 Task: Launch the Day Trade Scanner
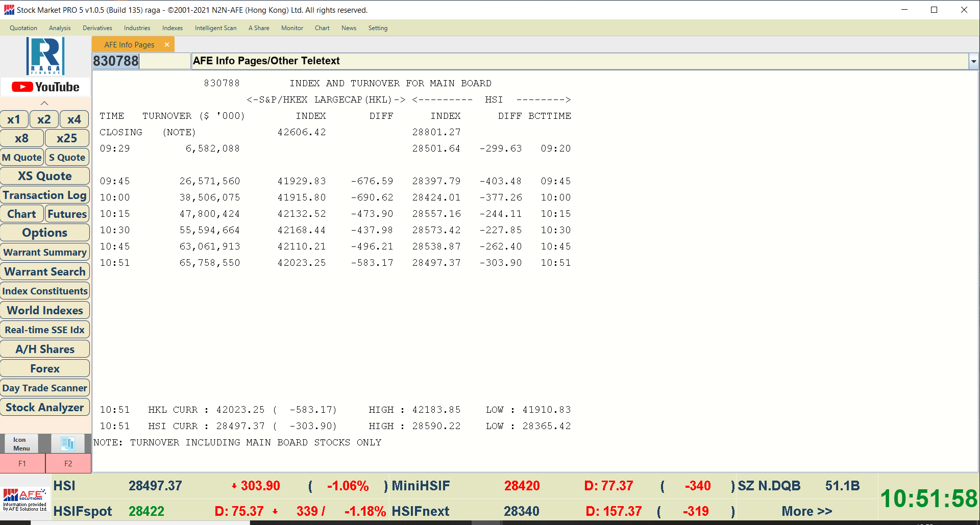(45, 388)
